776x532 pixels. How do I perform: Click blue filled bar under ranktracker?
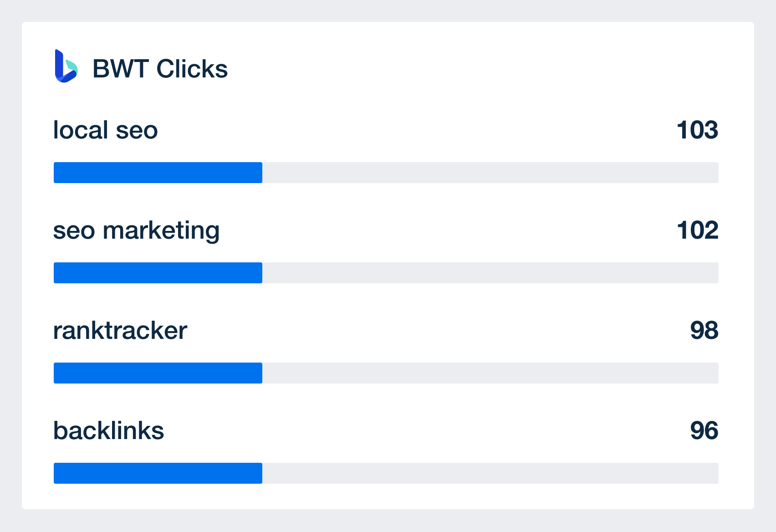[x=158, y=373]
